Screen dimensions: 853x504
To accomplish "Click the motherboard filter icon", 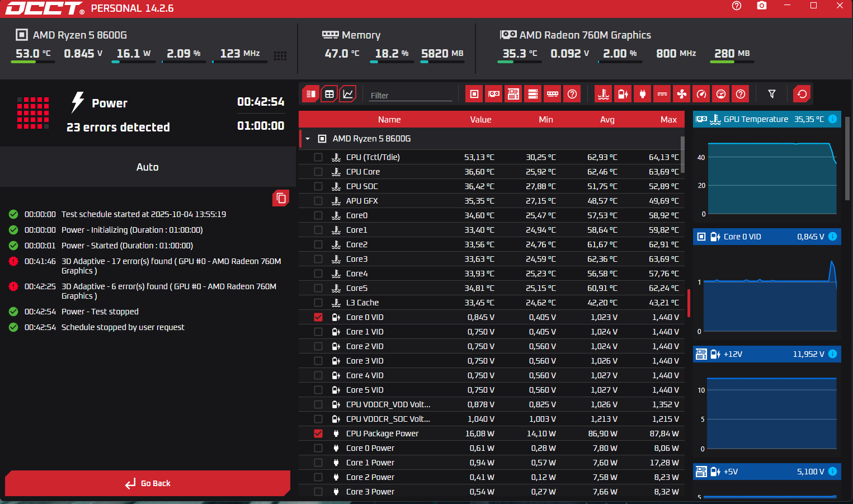I will (x=513, y=94).
